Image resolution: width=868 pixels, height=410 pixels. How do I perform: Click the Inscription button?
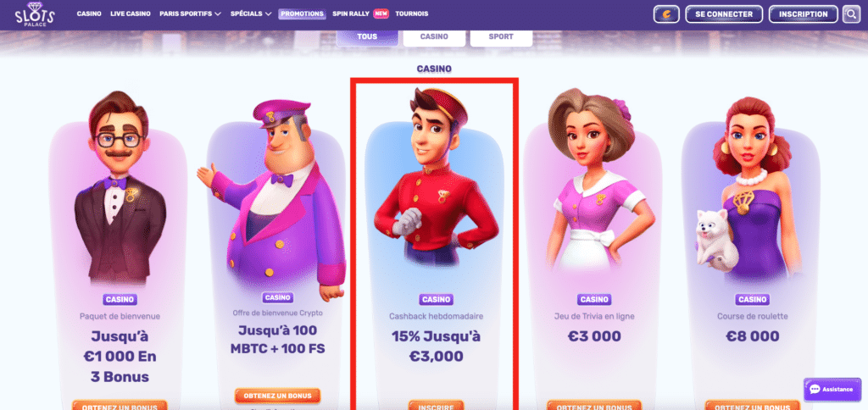(804, 14)
